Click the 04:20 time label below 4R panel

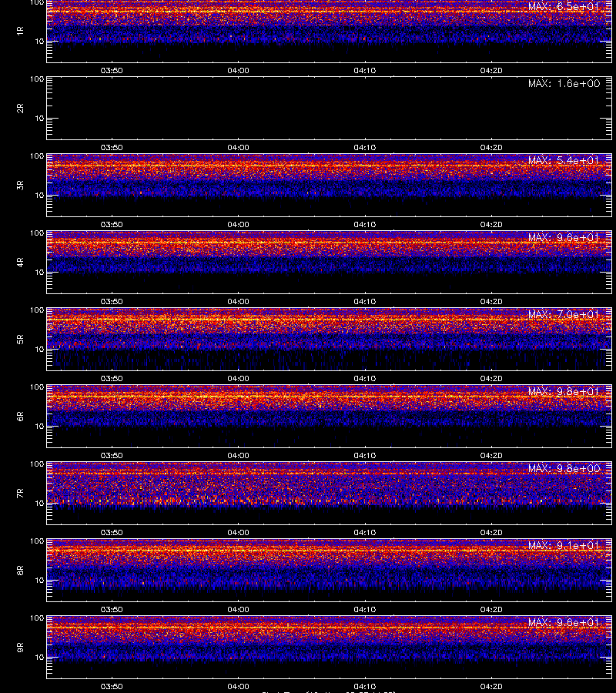coord(491,301)
